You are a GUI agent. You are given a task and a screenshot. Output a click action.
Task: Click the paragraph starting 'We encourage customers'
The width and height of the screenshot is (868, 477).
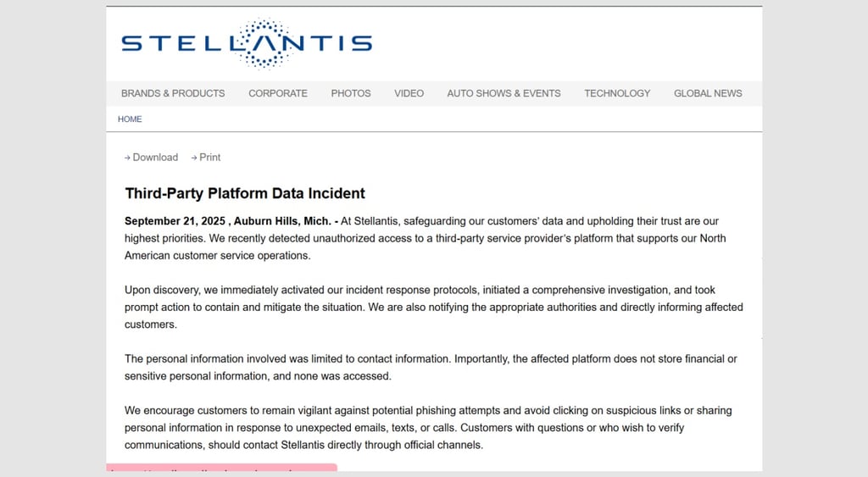428,428
